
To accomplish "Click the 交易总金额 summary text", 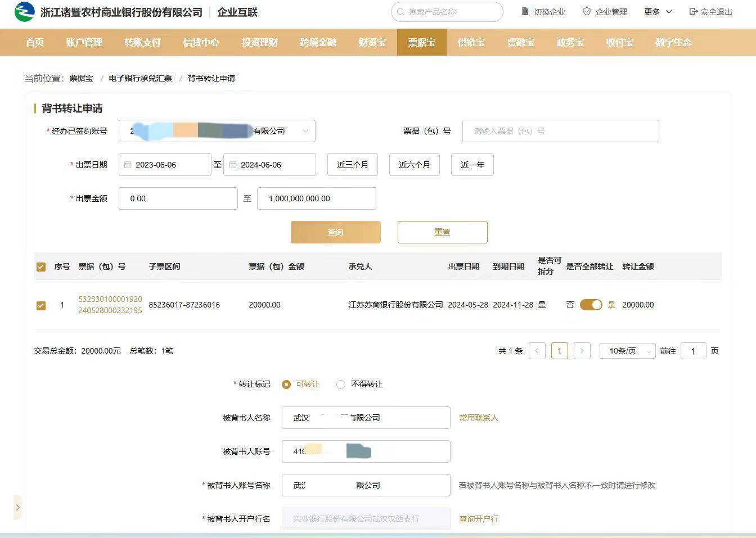I will coord(78,351).
